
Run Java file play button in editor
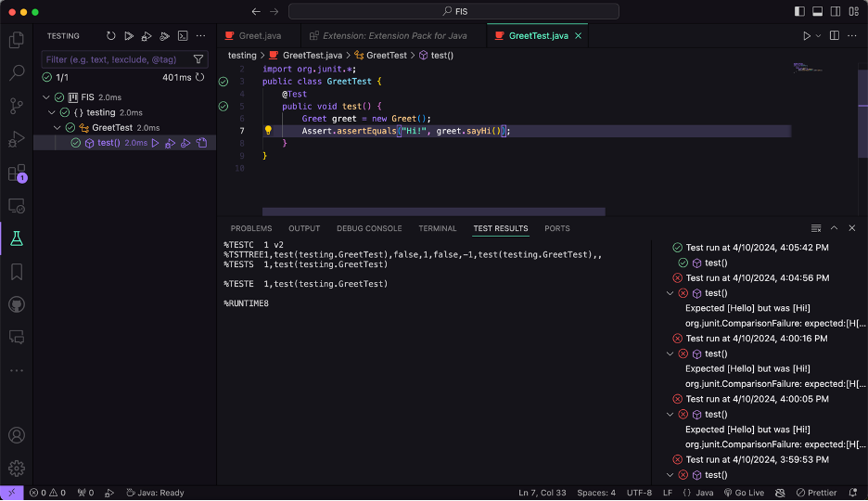click(x=807, y=36)
